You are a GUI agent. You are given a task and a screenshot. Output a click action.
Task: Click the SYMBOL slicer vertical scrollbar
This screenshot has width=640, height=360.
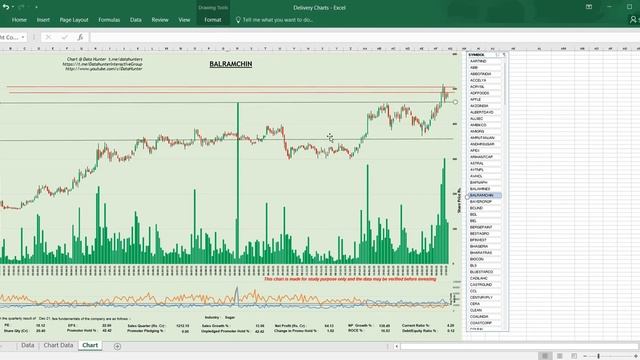[504, 84]
